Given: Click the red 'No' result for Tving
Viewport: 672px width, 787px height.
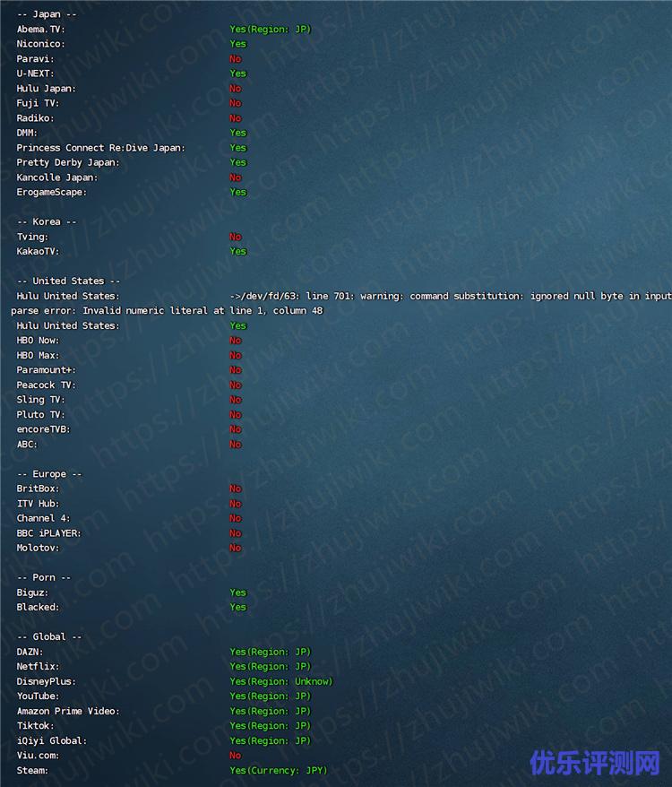Looking at the screenshot, I should point(236,237).
